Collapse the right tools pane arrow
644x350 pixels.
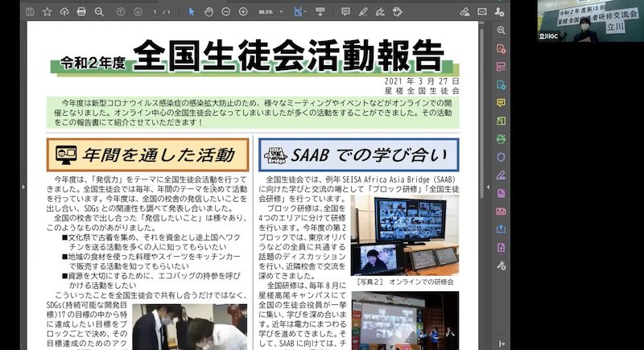[x=488, y=187]
